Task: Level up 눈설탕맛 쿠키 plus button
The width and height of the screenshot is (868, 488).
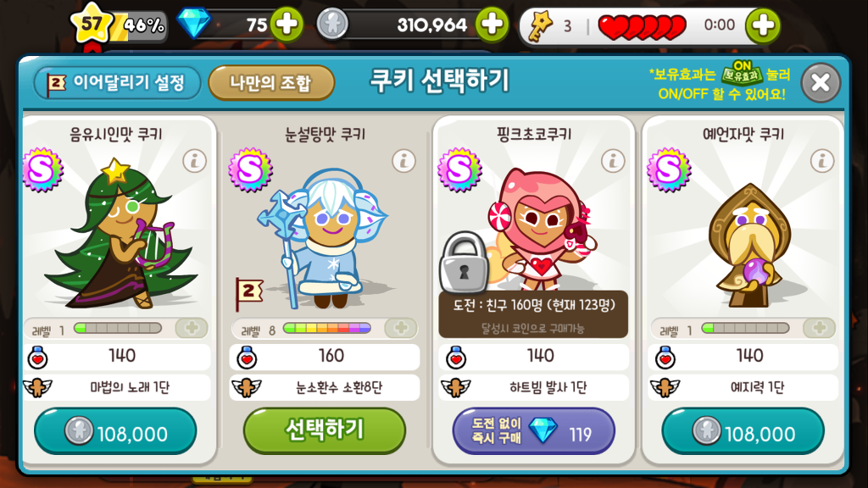Action: (x=401, y=328)
